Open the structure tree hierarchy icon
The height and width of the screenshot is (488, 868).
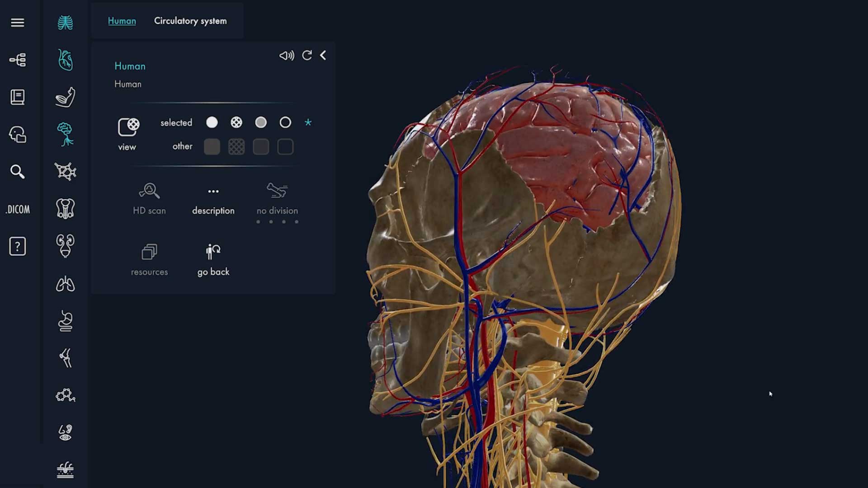click(x=18, y=60)
